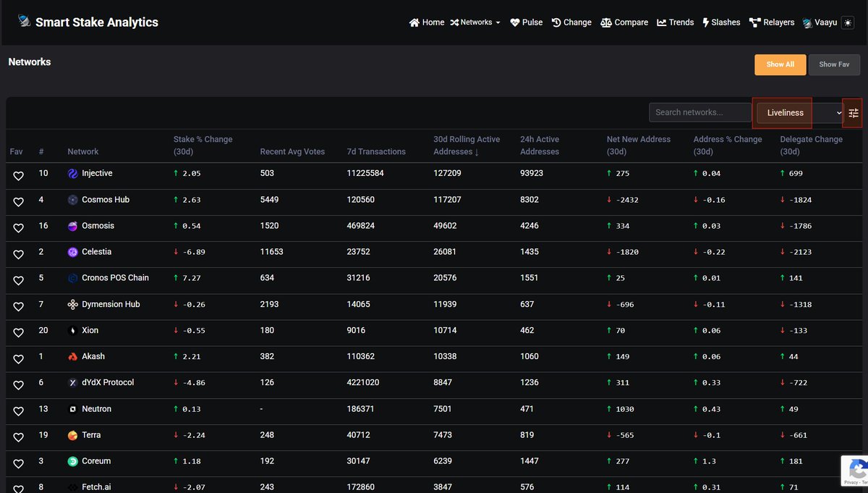Open the Change page
This screenshot has height=493, width=868.
(571, 22)
